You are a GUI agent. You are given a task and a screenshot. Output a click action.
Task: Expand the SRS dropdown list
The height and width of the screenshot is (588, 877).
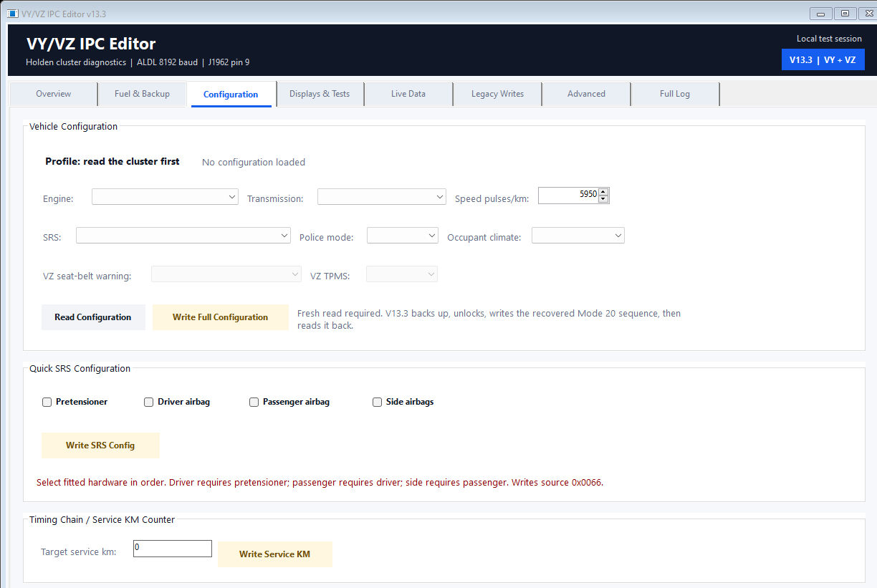pyautogui.click(x=183, y=235)
